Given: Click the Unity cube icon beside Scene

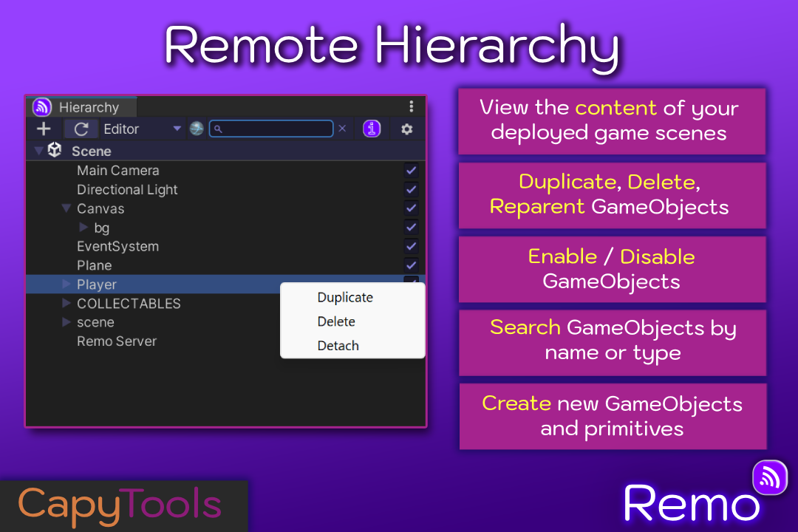Looking at the screenshot, I should pos(55,150).
